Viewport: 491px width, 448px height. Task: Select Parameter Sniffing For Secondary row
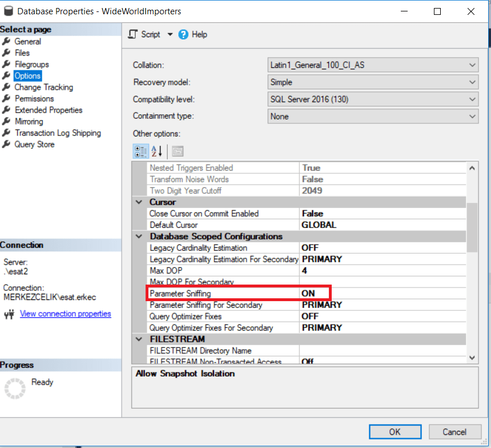pyautogui.click(x=306, y=305)
